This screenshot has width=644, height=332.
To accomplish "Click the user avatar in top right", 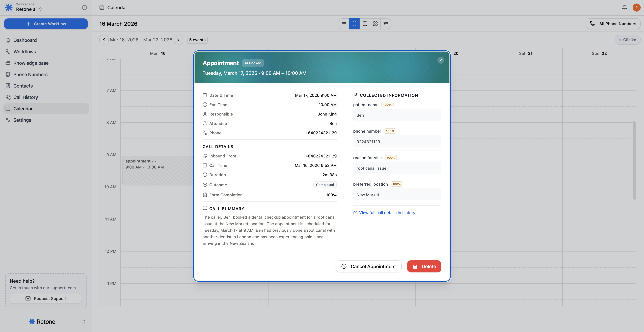I will pyautogui.click(x=636, y=8).
